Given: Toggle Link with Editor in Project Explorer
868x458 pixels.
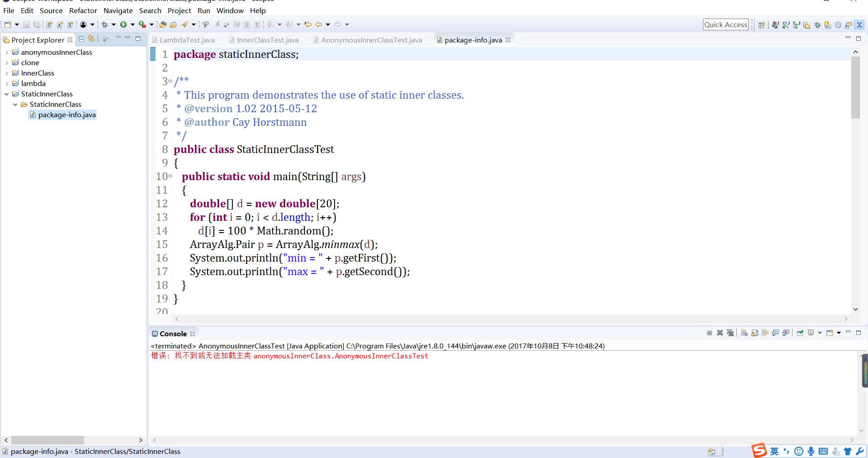Looking at the screenshot, I should 91,39.
